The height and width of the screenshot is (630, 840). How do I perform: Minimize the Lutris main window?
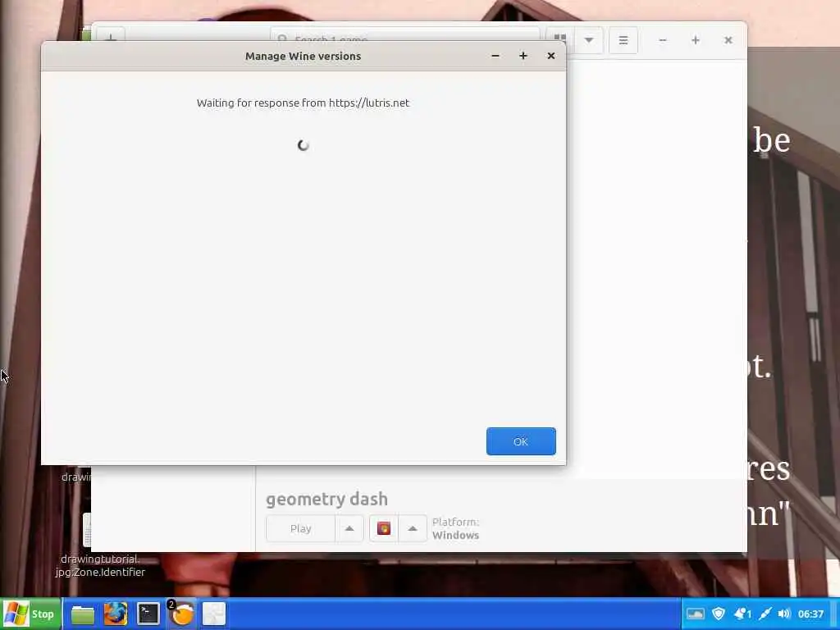(663, 40)
